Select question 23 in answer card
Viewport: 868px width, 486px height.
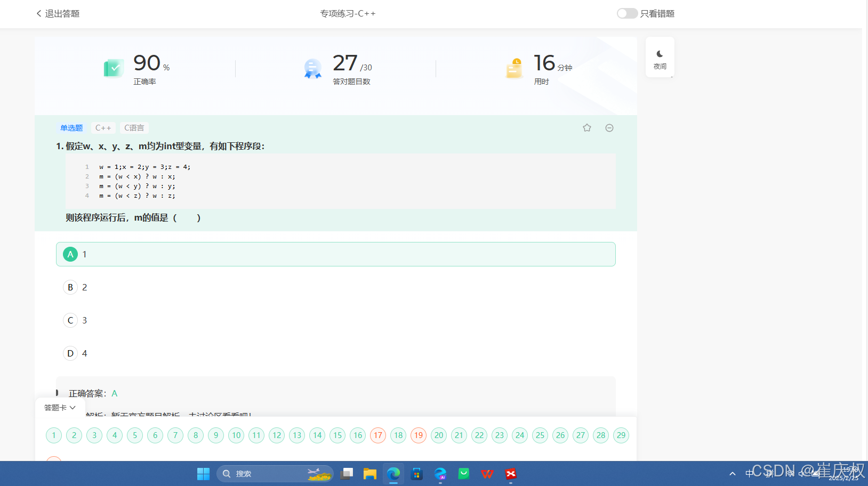[x=500, y=435]
